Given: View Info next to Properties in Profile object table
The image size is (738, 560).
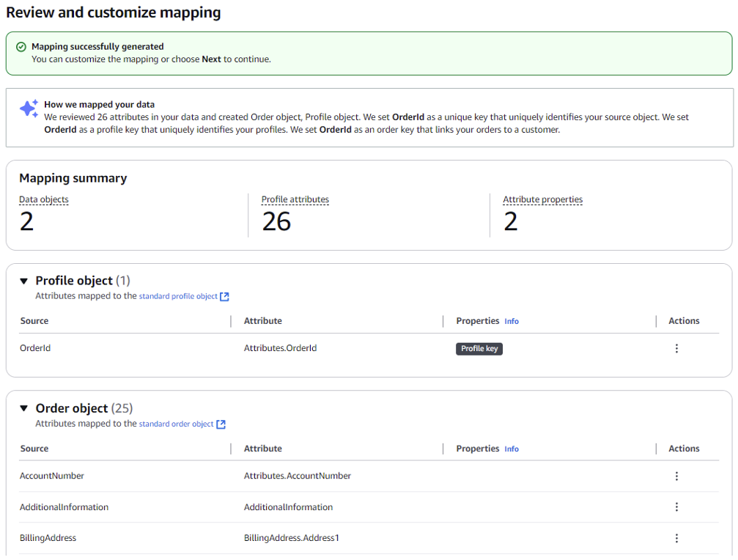Looking at the screenshot, I should click(x=511, y=321).
